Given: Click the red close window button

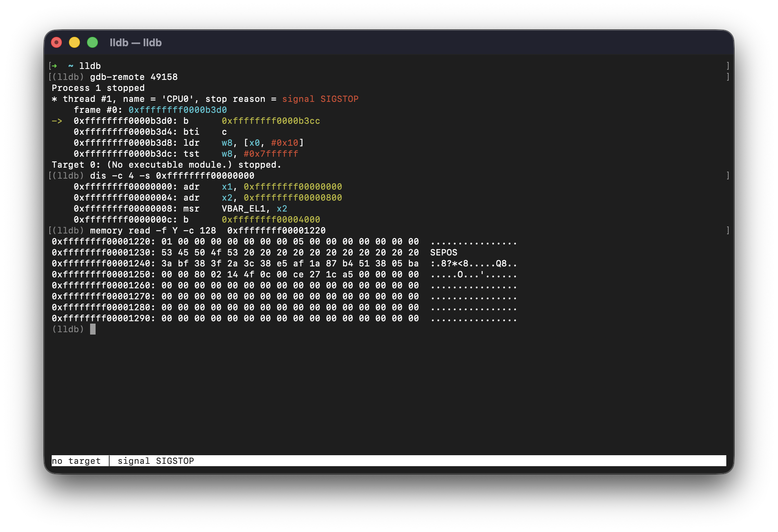Looking at the screenshot, I should coord(56,42).
